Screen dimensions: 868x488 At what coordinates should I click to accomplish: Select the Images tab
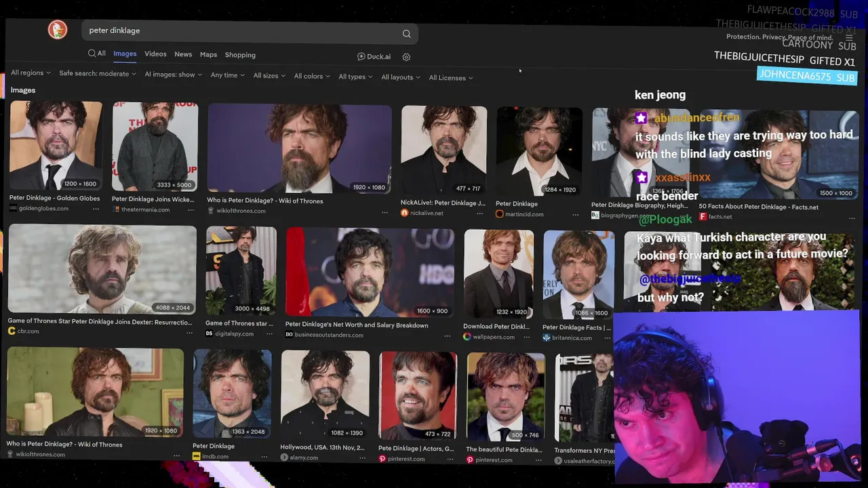(125, 54)
